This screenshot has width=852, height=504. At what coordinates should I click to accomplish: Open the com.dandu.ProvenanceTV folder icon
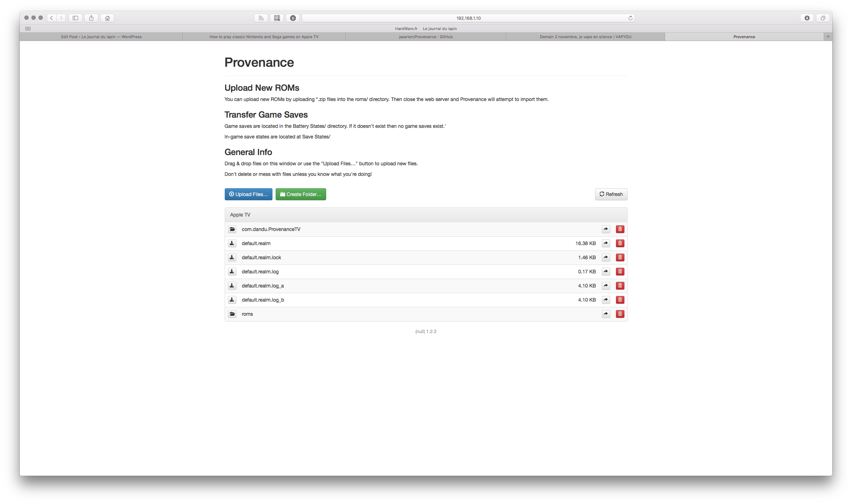tap(232, 229)
